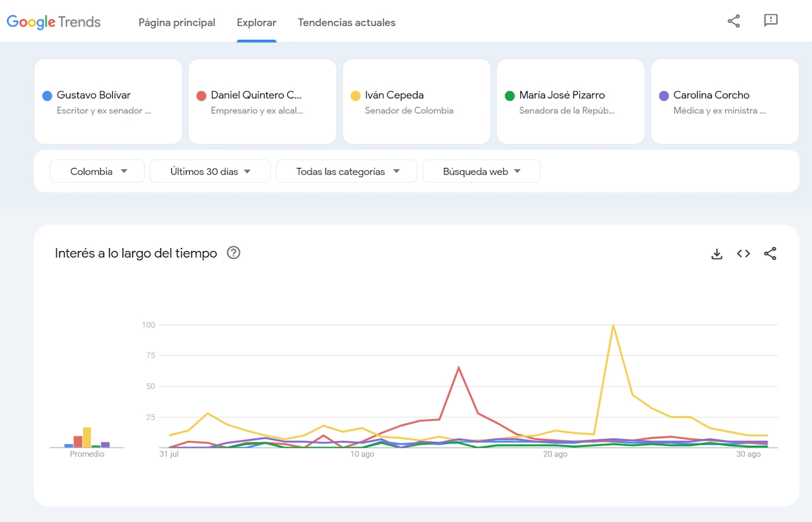
Task: Download the interest over time chart CSV
Action: click(717, 254)
